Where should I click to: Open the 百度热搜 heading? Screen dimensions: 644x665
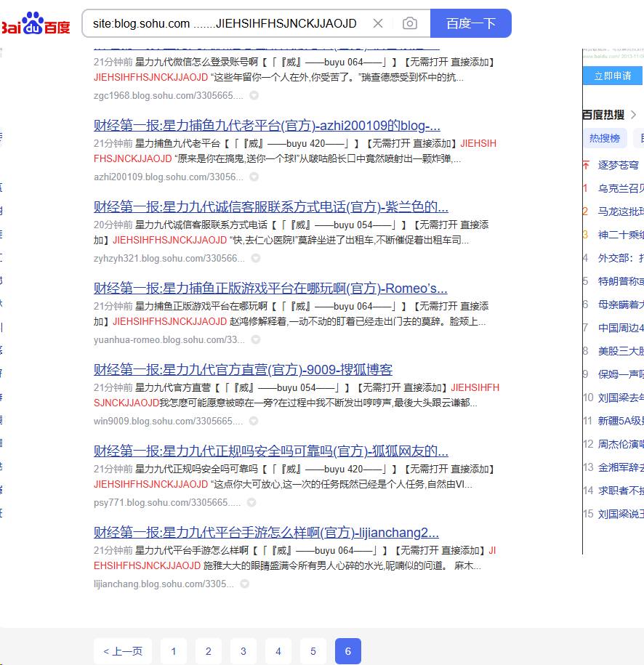tap(603, 115)
